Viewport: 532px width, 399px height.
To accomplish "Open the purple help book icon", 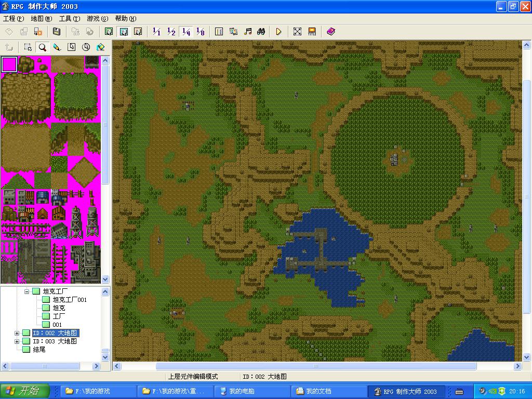I will pos(331,32).
